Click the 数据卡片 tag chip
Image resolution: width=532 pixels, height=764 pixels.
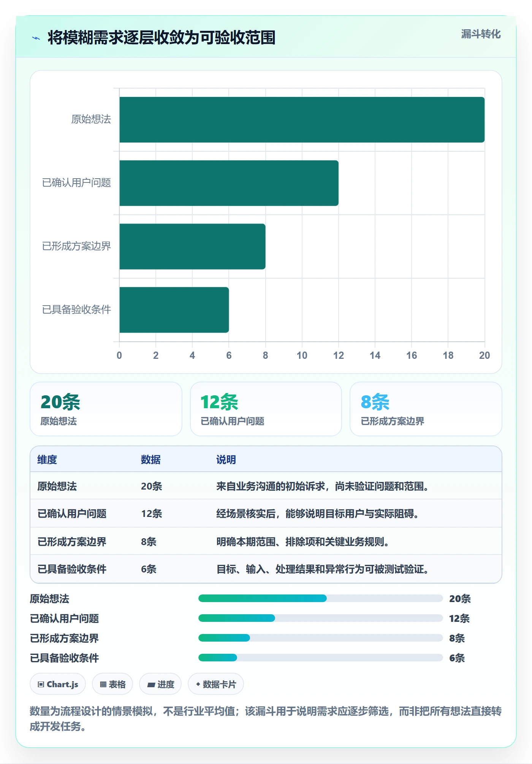(x=216, y=684)
